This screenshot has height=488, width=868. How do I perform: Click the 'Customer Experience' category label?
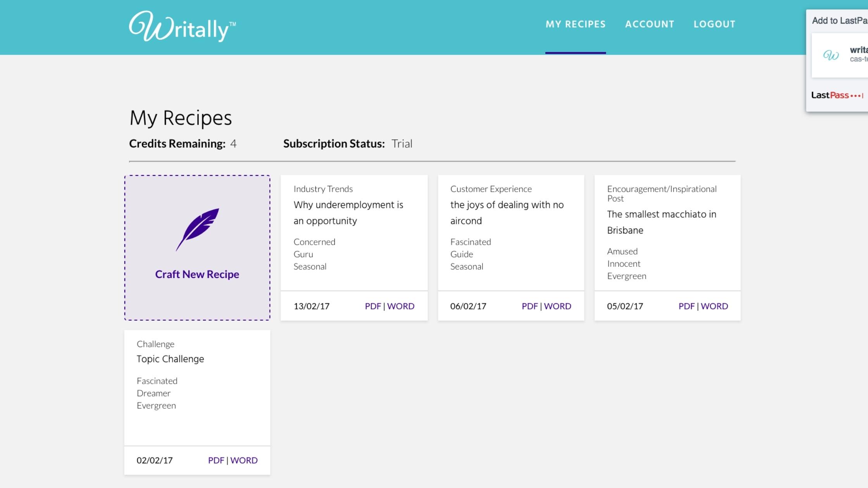(491, 189)
